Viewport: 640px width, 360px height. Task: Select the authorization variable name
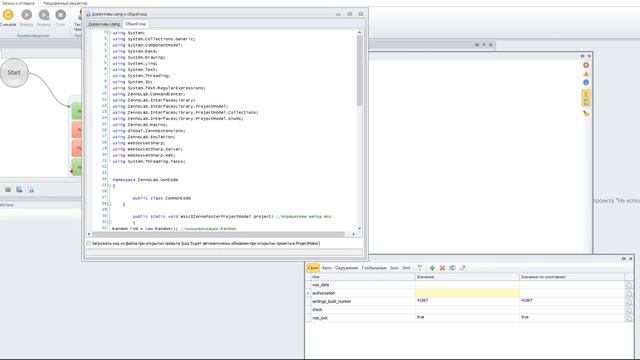click(x=324, y=293)
